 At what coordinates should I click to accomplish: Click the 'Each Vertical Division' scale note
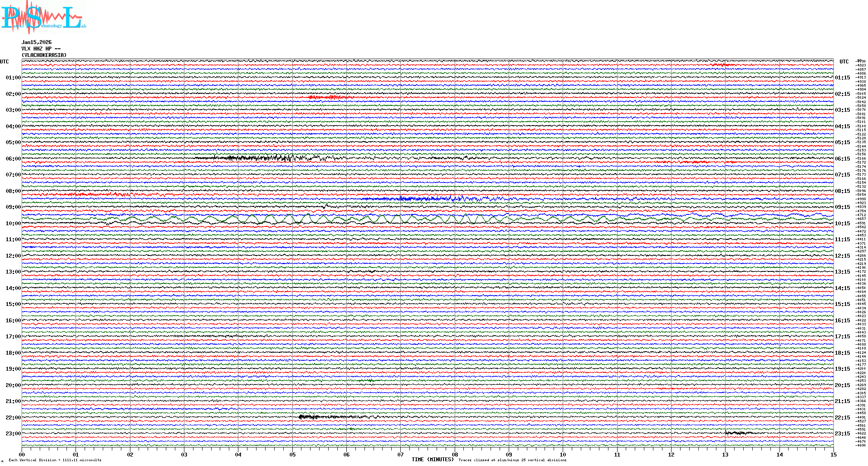[55, 460]
